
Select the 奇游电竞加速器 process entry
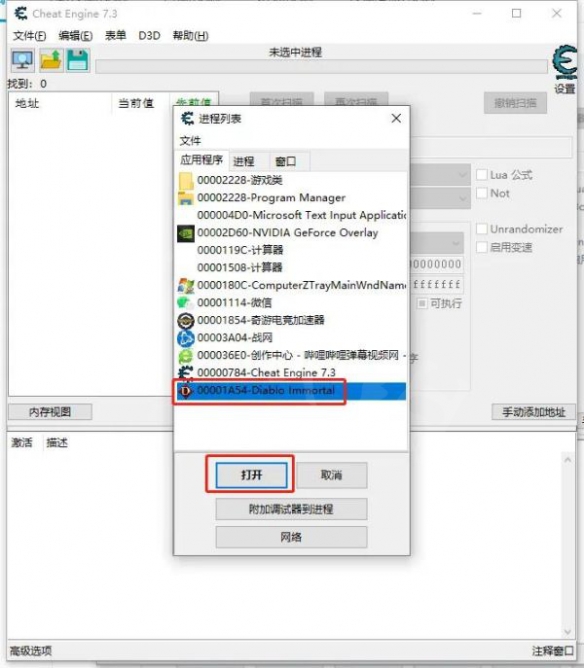pos(291,320)
